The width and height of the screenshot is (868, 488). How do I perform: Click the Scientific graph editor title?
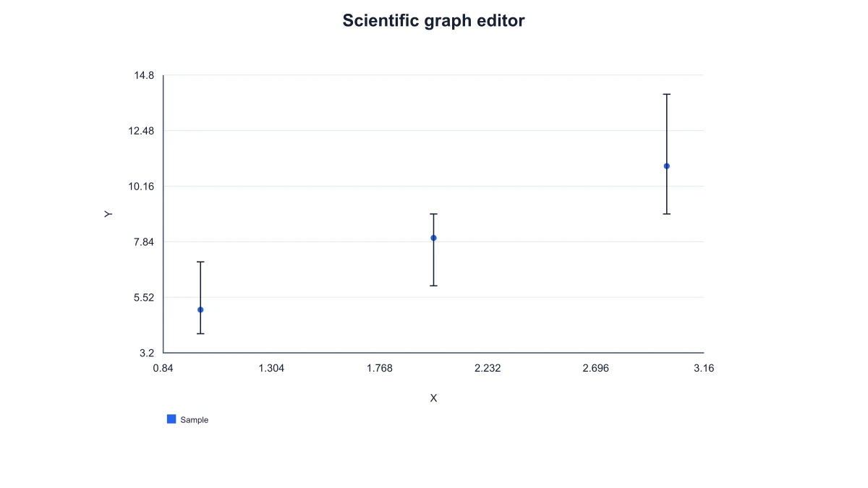click(x=433, y=20)
